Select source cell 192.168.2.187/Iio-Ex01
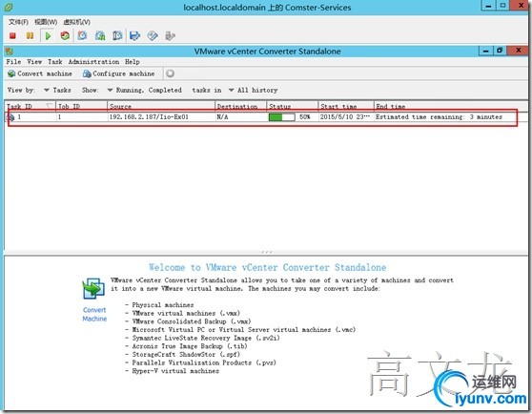This screenshot has height=414, width=532. coord(149,117)
